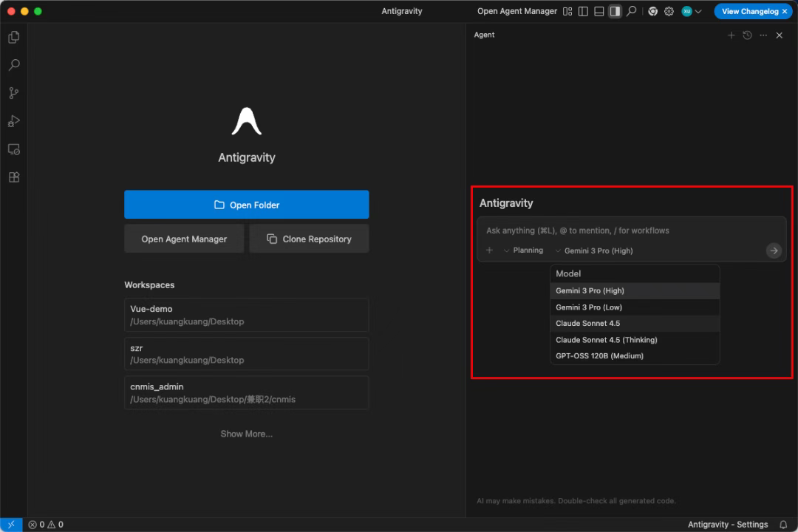
Task: Select Claude Sonnet 4.5 model
Action: [635, 324]
